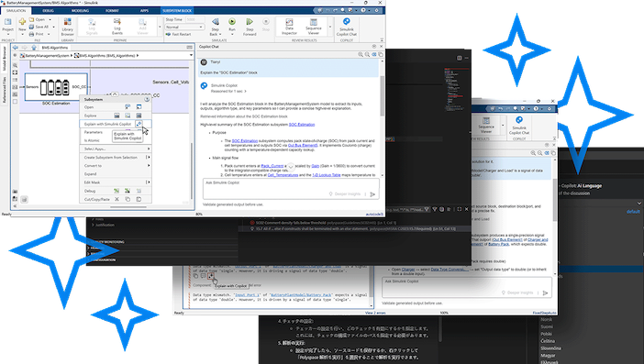Click the Explain with Copilot sparkle icon

139,124
